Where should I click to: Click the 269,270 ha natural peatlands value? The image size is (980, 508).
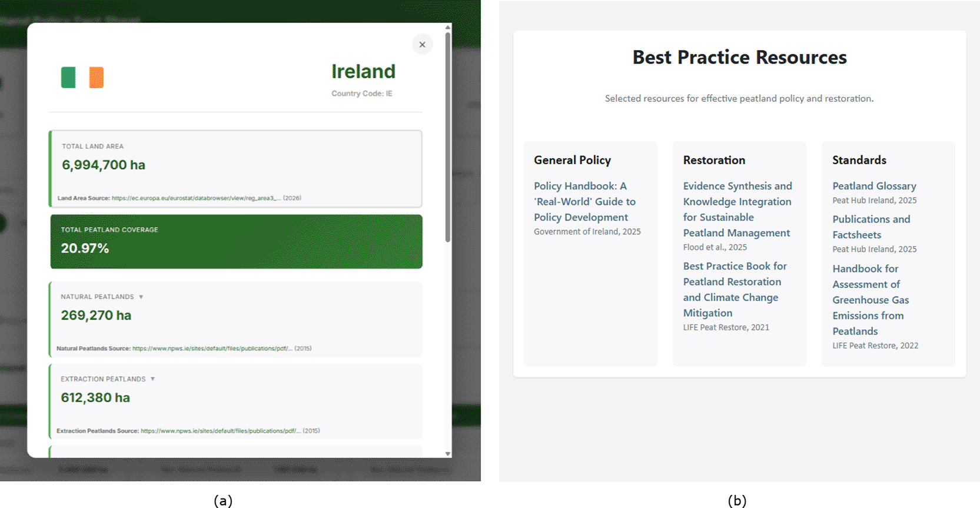click(96, 316)
